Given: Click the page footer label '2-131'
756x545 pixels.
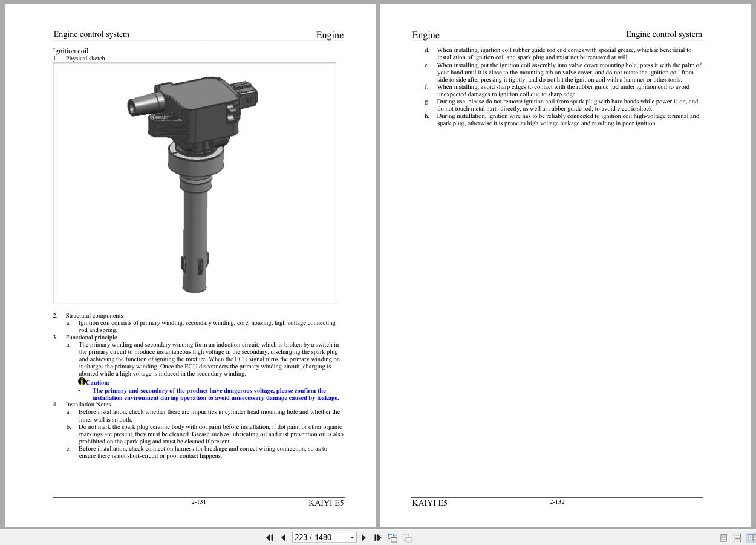Looking at the screenshot, I should [198, 501].
